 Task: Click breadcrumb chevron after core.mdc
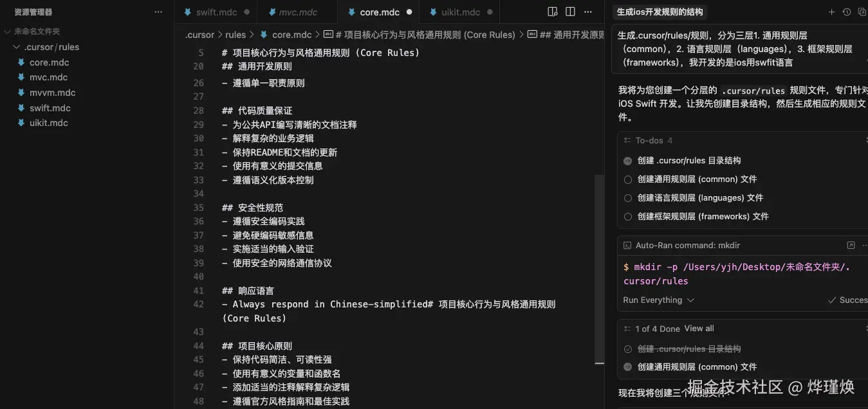point(317,35)
